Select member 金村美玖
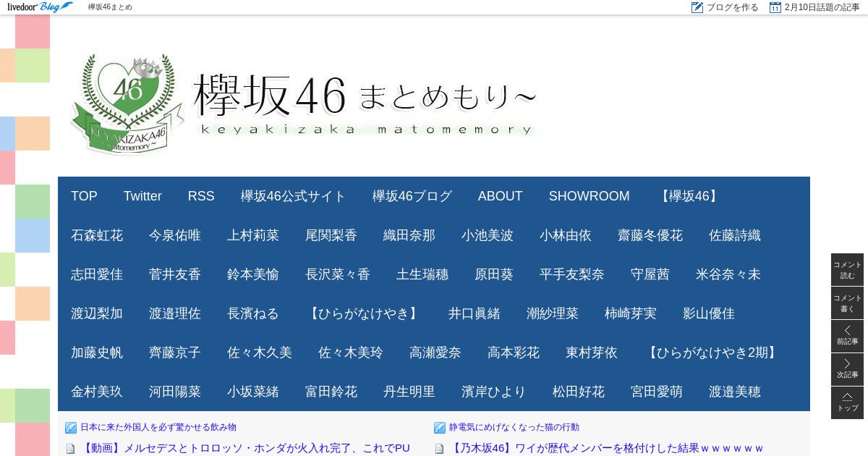This screenshot has width=868, height=456. tap(97, 392)
